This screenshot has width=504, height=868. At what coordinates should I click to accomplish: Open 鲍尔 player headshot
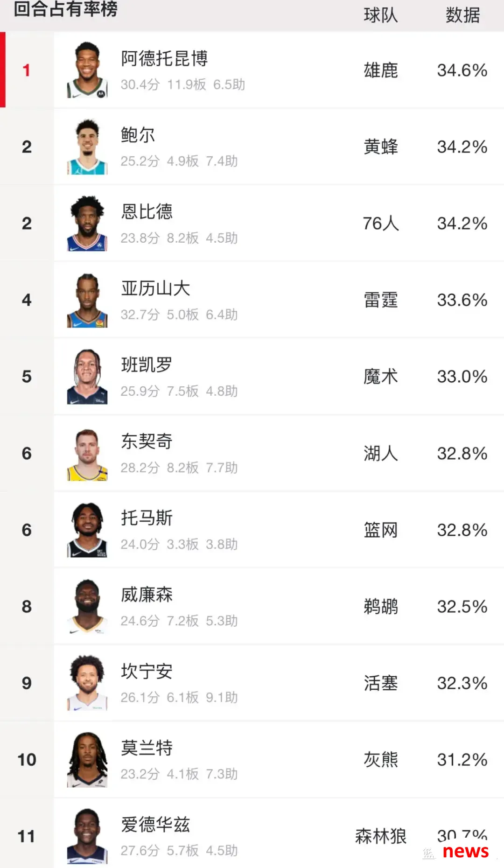(x=87, y=147)
